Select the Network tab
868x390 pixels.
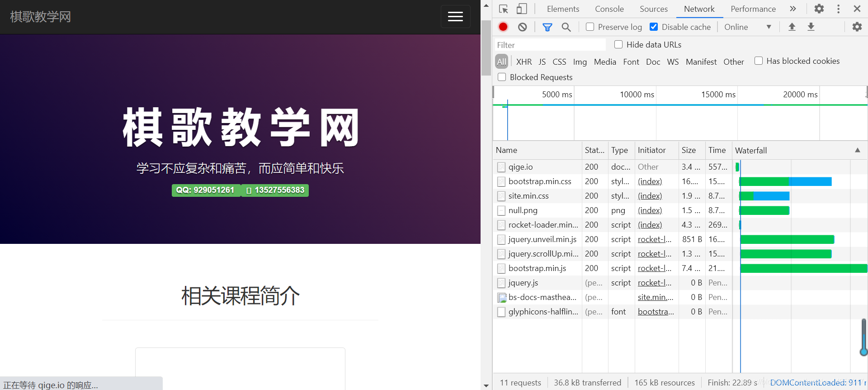click(699, 9)
